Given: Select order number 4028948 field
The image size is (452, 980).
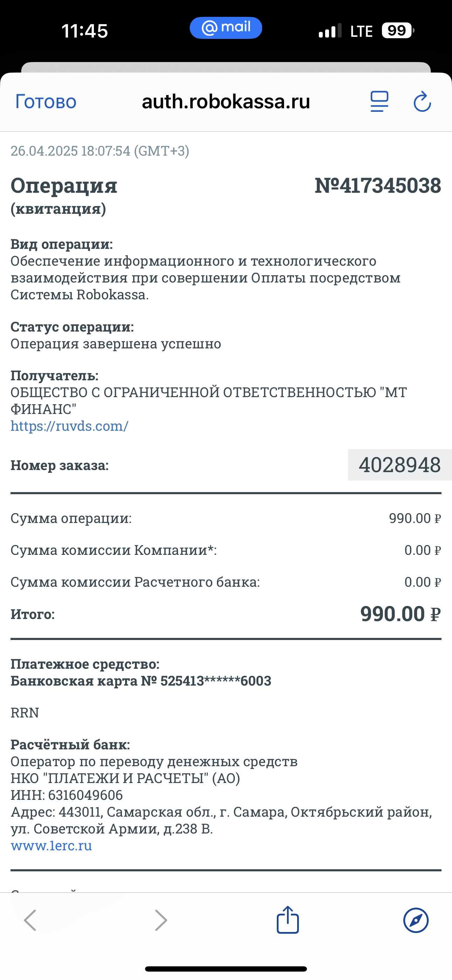Looking at the screenshot, I should pyautogui.click(x=399, y=464).
